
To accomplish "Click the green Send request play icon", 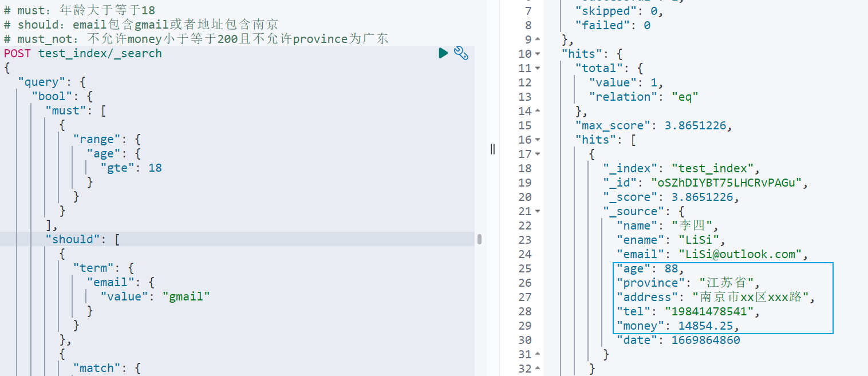I will [x=443, y=53].
